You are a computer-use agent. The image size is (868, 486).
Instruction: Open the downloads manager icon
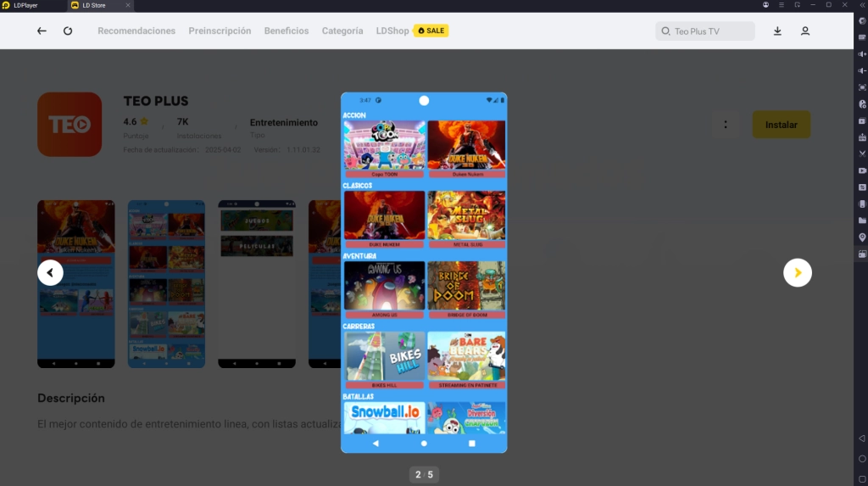coord(777,31)
